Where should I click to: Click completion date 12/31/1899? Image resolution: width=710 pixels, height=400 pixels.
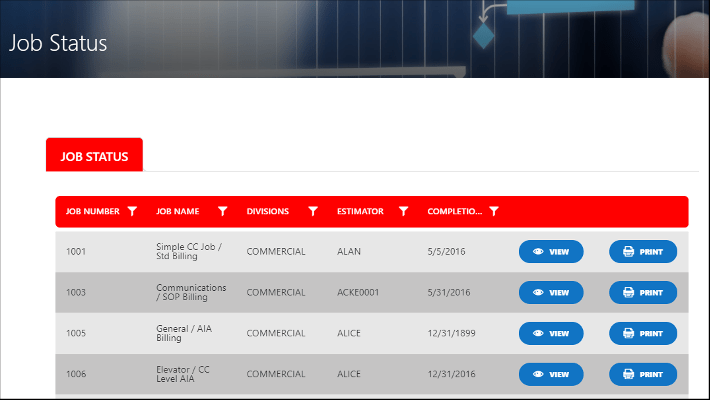pos(451,333)
